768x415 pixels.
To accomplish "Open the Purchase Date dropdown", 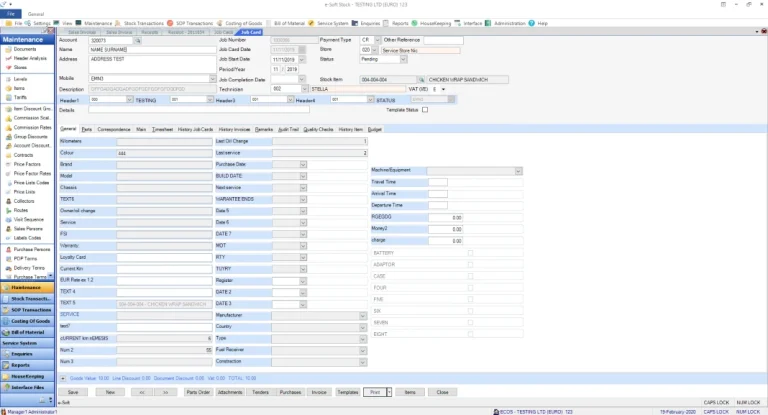I will (x=303, y=165).
